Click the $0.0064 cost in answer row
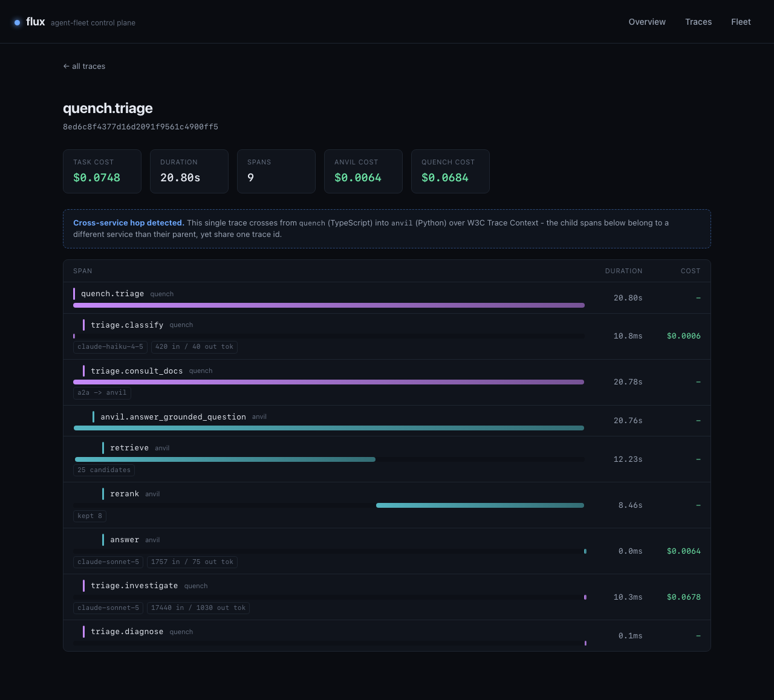 [684, 551]
